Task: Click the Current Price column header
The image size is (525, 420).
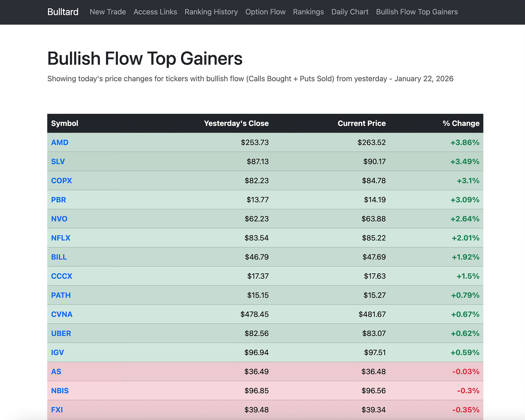Action: pos(362,123)
